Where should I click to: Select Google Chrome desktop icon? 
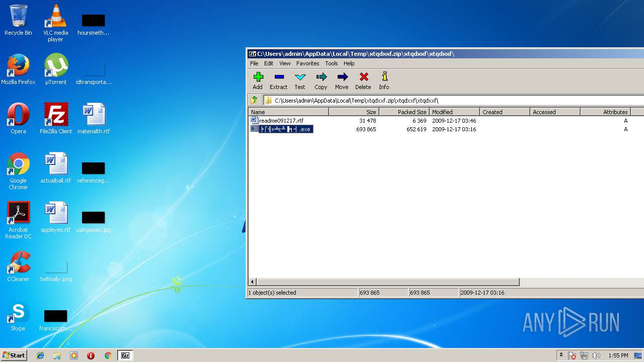tap(18, 171)
